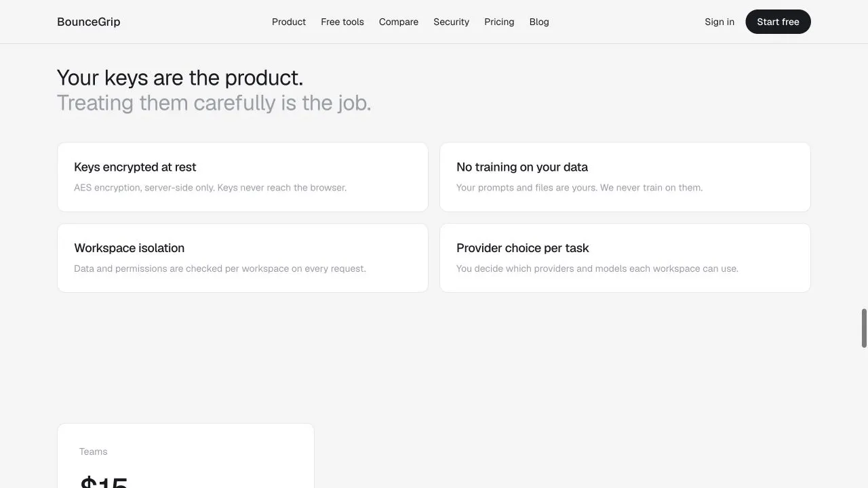Select the No training on your data card
Viewport: 868px width, 488px height.
625,177
